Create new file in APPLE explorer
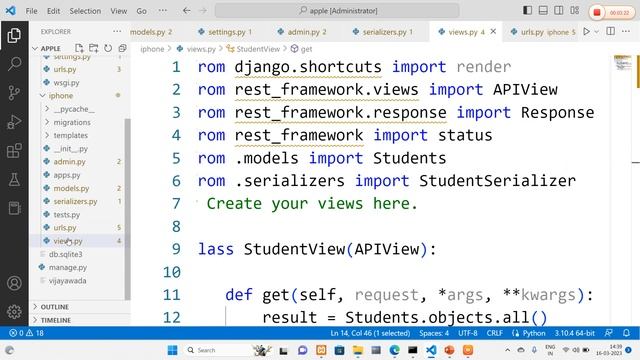The width and height of the screenshot is (640, 360). tap(79, 48)
